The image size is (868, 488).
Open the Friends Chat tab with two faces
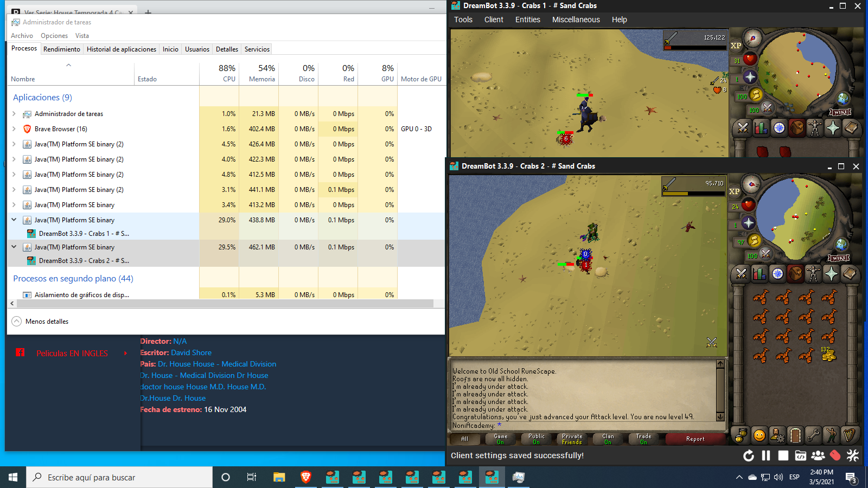point(742,435)
